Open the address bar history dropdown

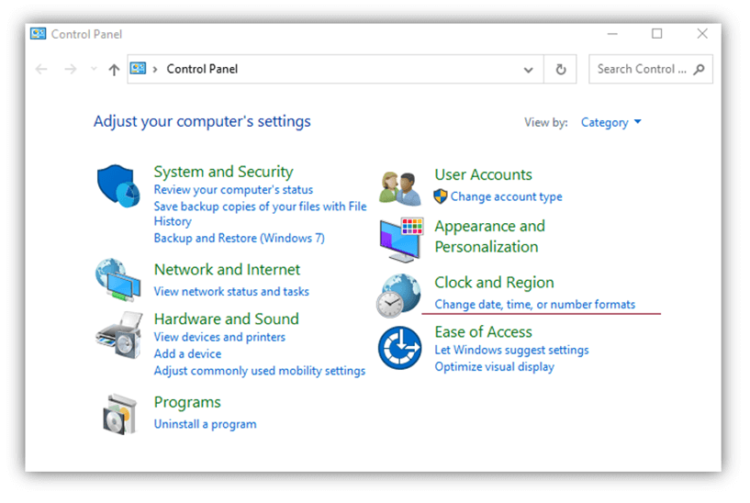(x=528, y=70)
